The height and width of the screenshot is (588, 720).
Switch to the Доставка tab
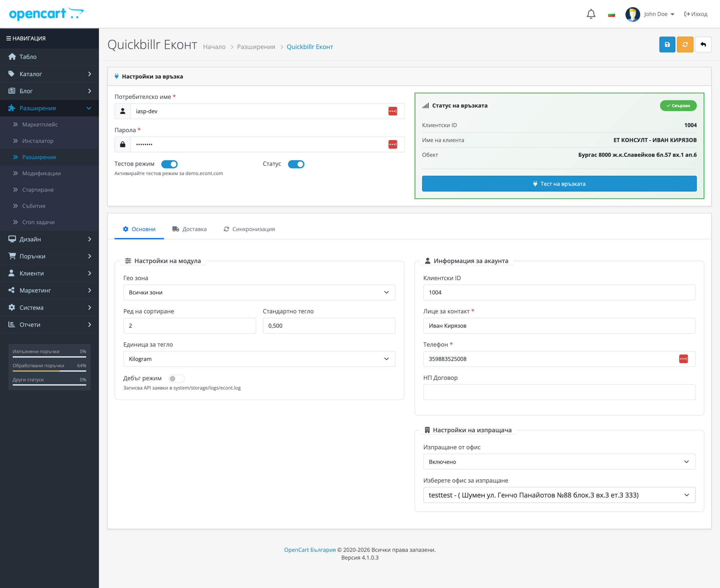pos(189,229)
